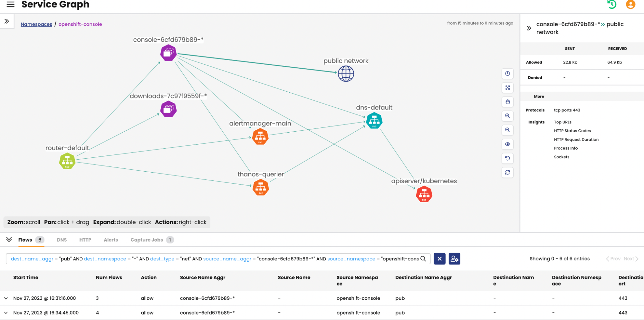
Task: Collapse the bottom flows panel
Action: click(9, 239)
